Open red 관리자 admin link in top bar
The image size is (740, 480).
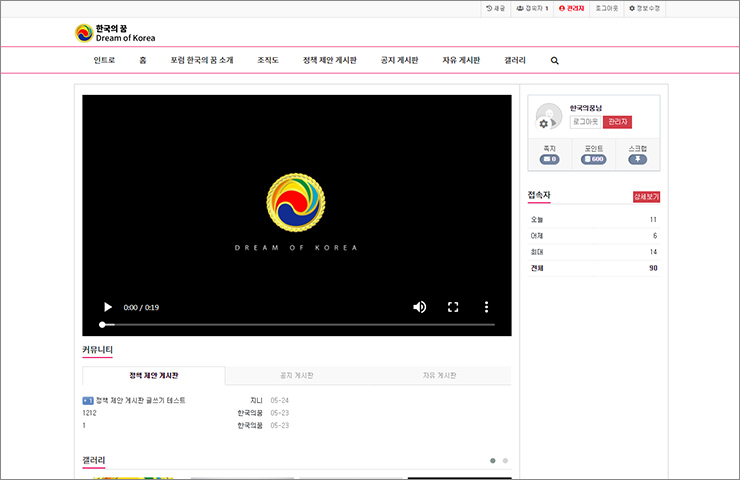[572, 8]
